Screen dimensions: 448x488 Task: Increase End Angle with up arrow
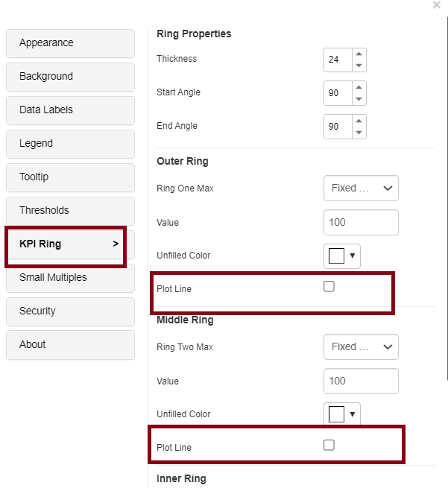pyautogui.click(x=359, y=121)
